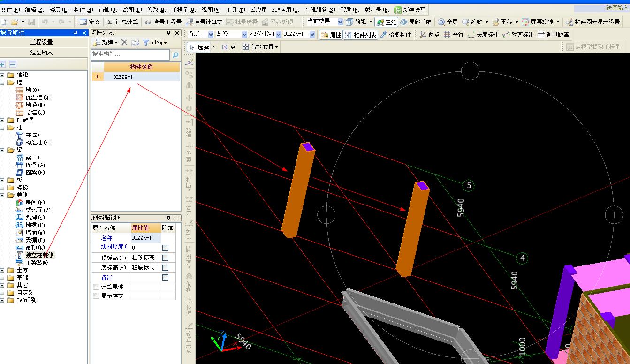This screenshot has width=630, height=364.
Task: Select the 平移 pan tool
Action: point(502,22)
